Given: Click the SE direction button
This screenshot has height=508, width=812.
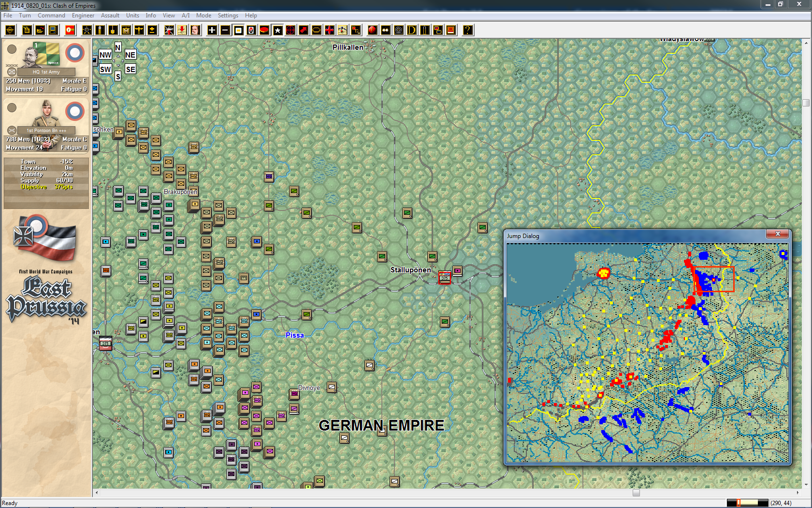Looking at the screenshot, I should [x=130, y=69].
